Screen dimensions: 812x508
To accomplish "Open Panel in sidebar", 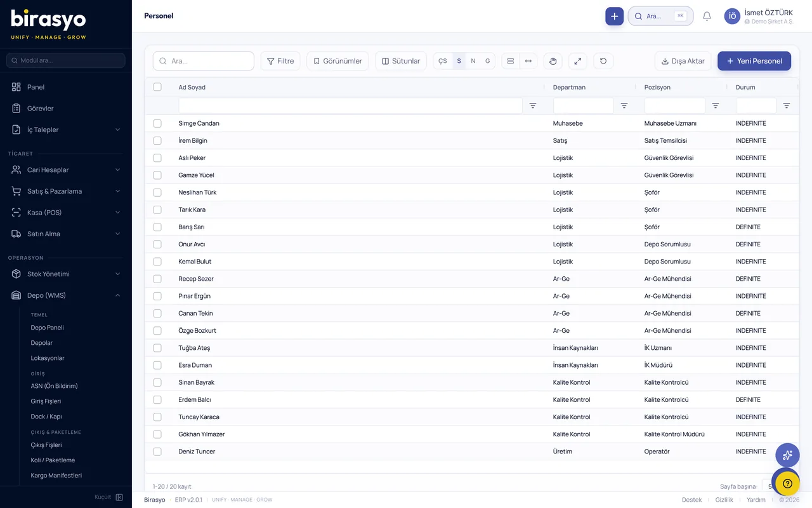I will [x=66, y=87].
